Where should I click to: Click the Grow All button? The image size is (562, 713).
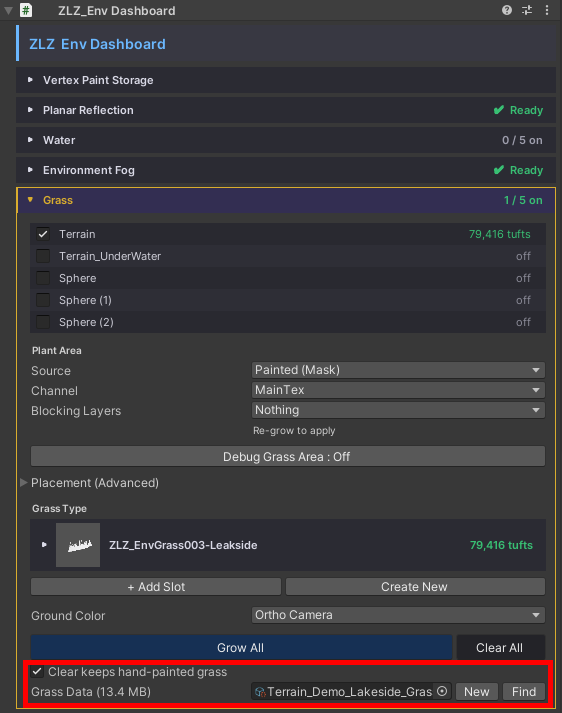pos(241,648)
